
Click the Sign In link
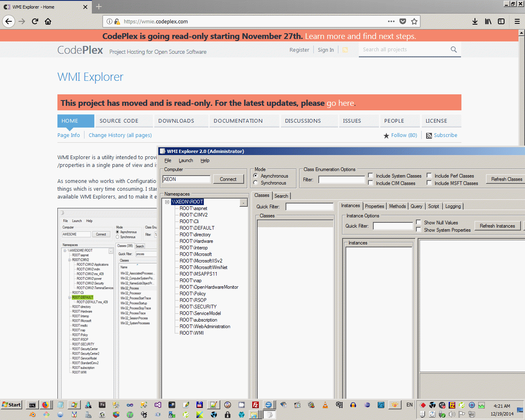pyautogui.click(x=326, y=50)
